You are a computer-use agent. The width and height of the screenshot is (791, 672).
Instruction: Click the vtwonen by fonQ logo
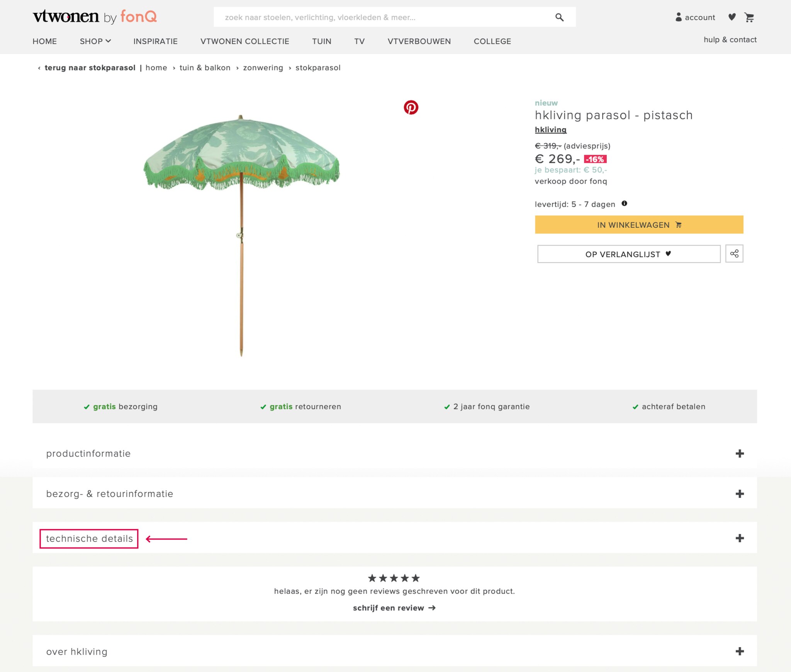(x=95, y=17)
